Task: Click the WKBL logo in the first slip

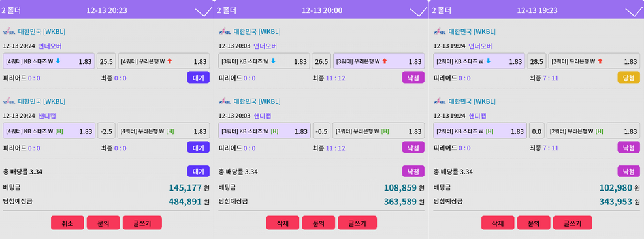Action: (x=9, y=31)
